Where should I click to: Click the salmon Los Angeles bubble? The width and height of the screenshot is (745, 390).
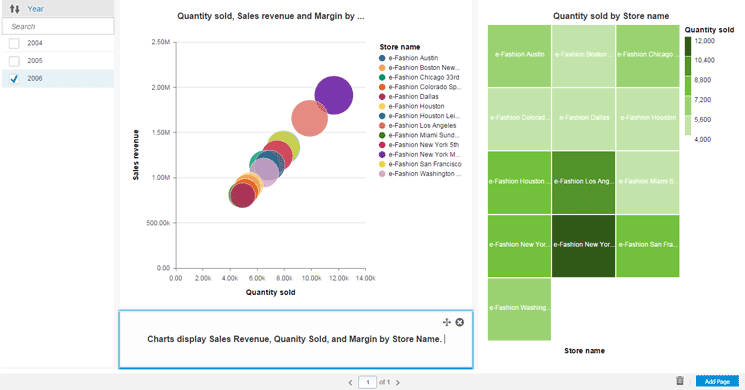click(309, 118)
